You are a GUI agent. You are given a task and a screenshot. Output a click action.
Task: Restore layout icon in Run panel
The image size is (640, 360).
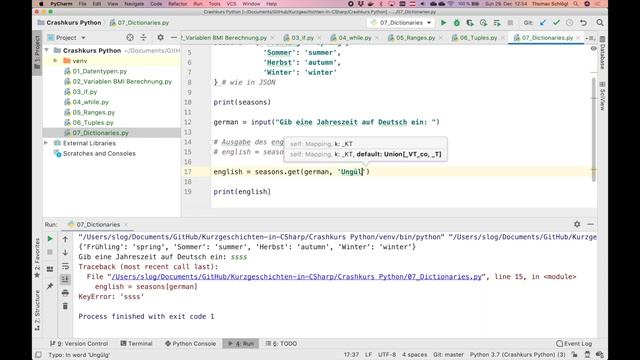pyautogui.click(x=50, y=269)
